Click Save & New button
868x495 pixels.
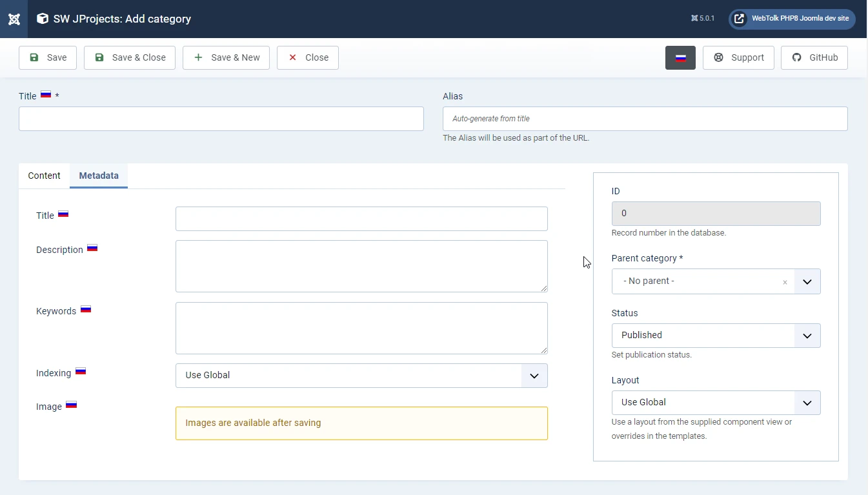coord(226,57)
